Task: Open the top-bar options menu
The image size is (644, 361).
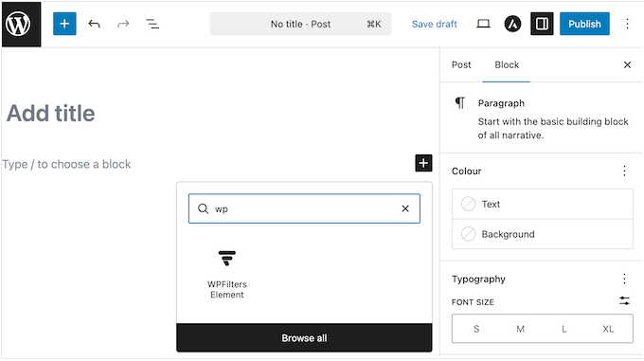Action: tap(627, 24)
